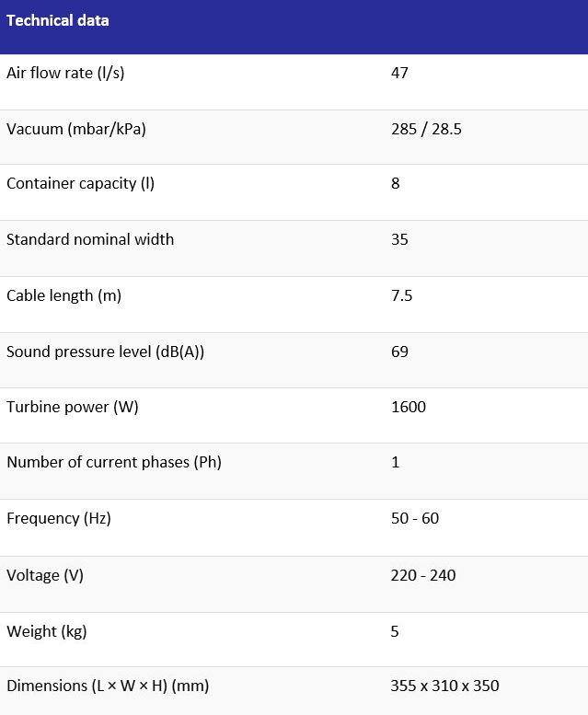Click the Standard nominal width label
The height and width of the screenshot is (715, 588).
click(x=90, y=239)
